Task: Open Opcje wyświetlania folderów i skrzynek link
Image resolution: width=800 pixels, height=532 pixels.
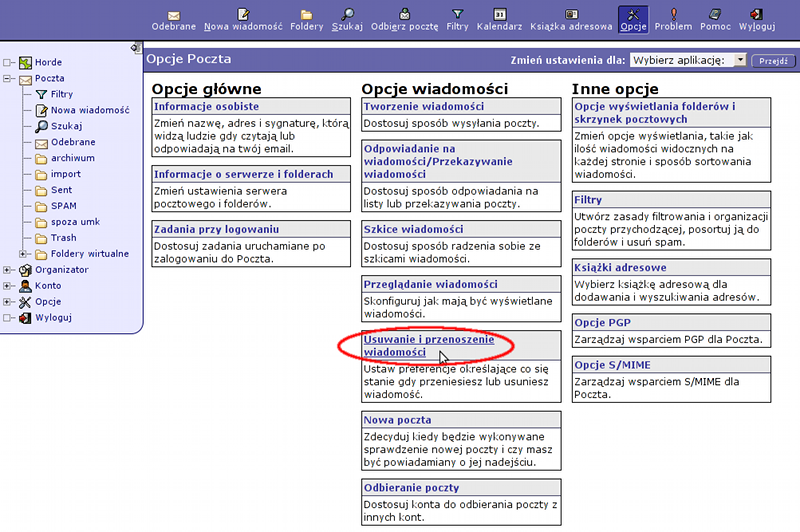Action: click(x=655, y=112)
